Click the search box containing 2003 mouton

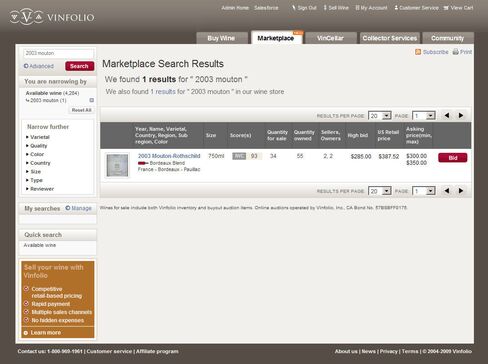point(59,53)
